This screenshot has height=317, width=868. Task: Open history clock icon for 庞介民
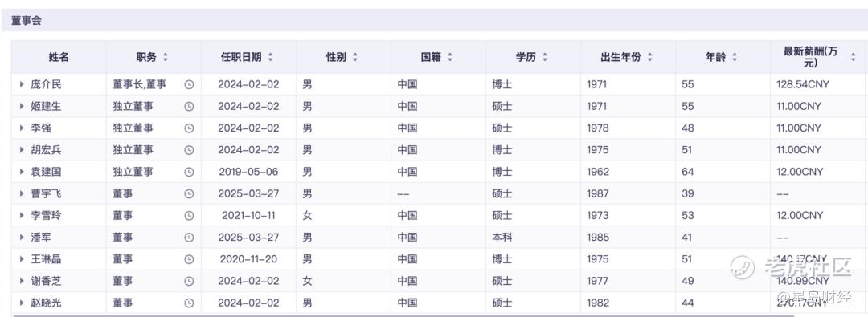[x=189, y=84]
